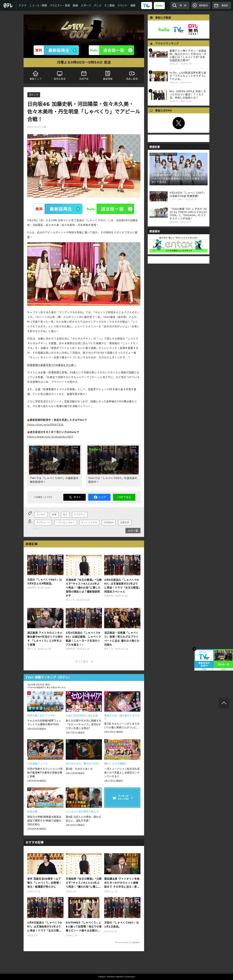Open the TVer logo under 番組公式動画
Screen dimensions: 233x980
tap(178, 29)
